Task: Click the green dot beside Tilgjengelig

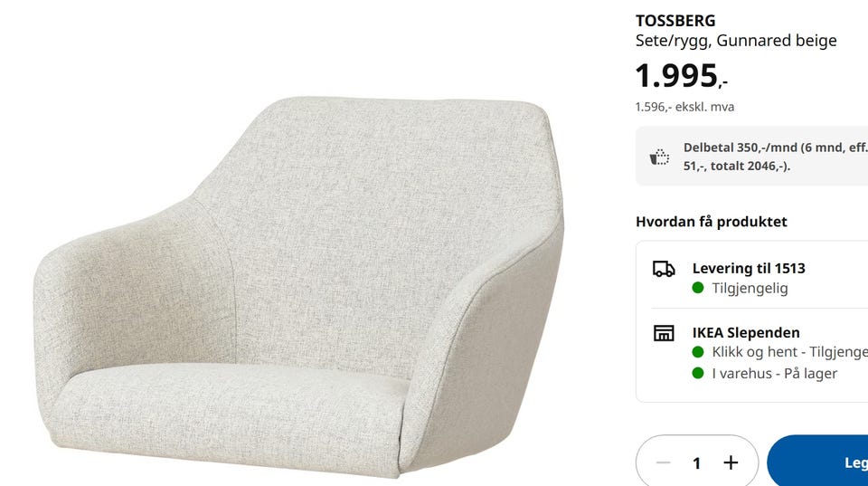Action: click(698, 289)
